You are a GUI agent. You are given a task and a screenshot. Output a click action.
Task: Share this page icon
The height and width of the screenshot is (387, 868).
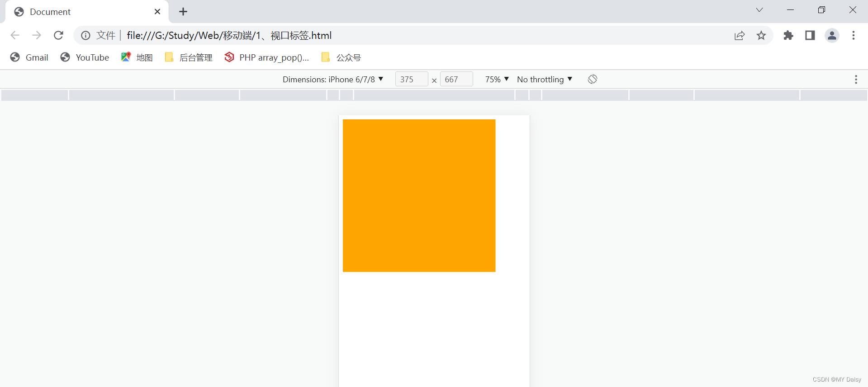click(x=740, y=35)
